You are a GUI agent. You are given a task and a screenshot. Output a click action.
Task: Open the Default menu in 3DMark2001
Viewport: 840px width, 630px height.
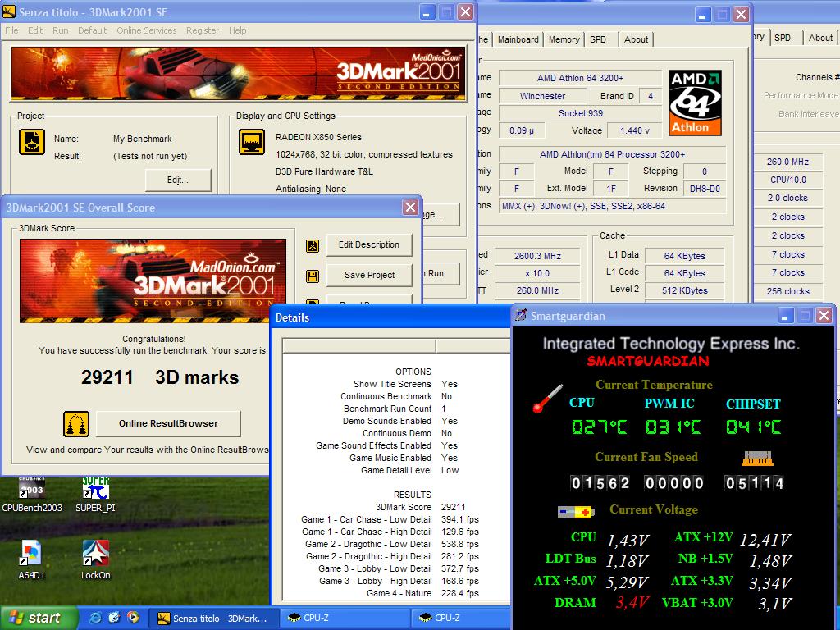(92, 30)
